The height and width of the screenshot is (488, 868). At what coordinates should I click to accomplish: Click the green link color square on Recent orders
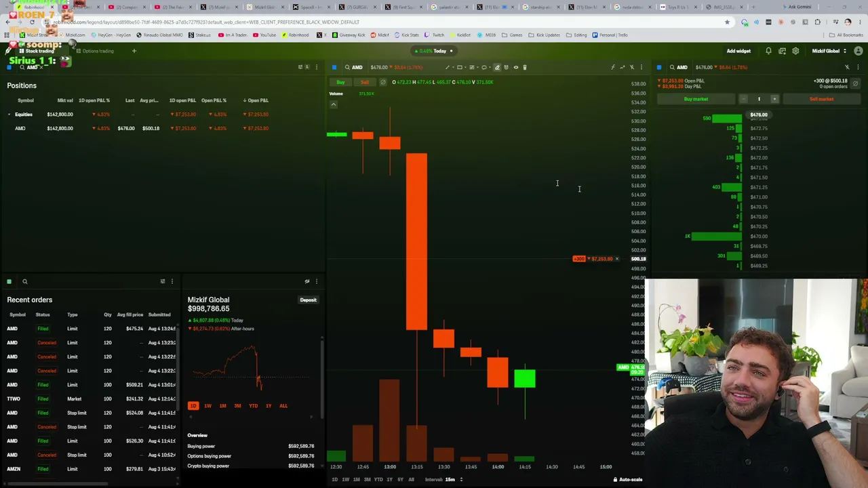[x=9, y=281]
